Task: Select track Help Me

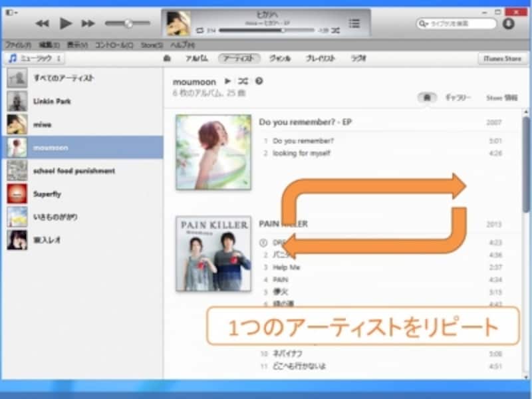Action: tap(383, 267)
